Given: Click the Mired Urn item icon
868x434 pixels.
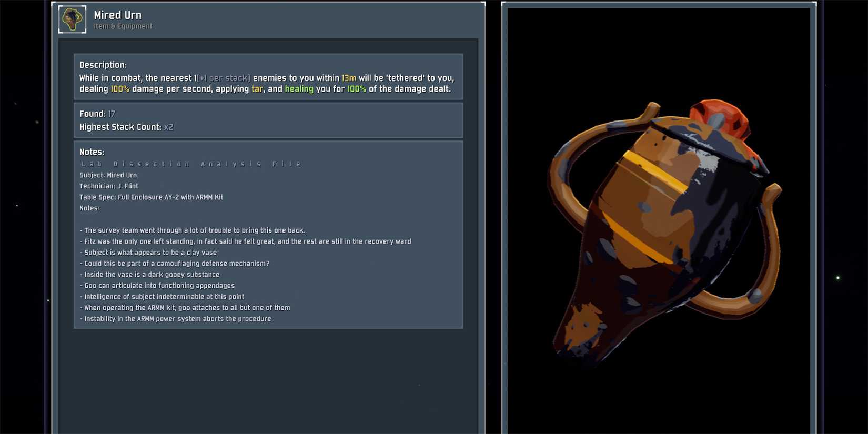Looking at the screenshot, I should point(72,19).
